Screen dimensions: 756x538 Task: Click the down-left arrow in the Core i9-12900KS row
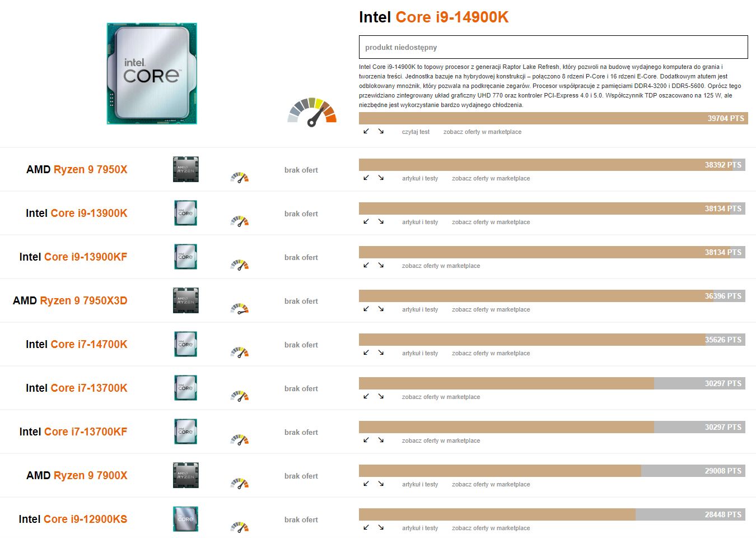(366, 527)
